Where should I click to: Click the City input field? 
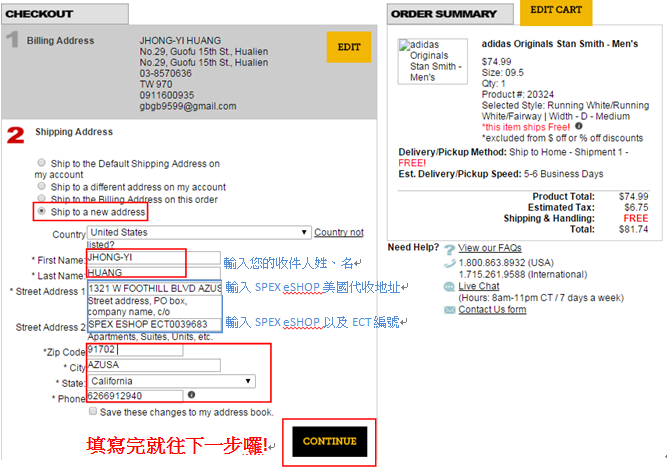point(154,365)
